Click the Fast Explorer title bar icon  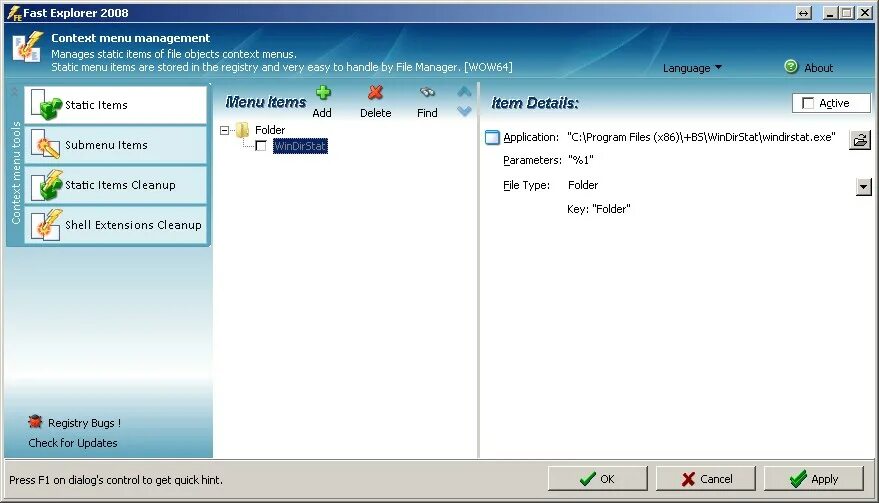(x=14, y=13)
